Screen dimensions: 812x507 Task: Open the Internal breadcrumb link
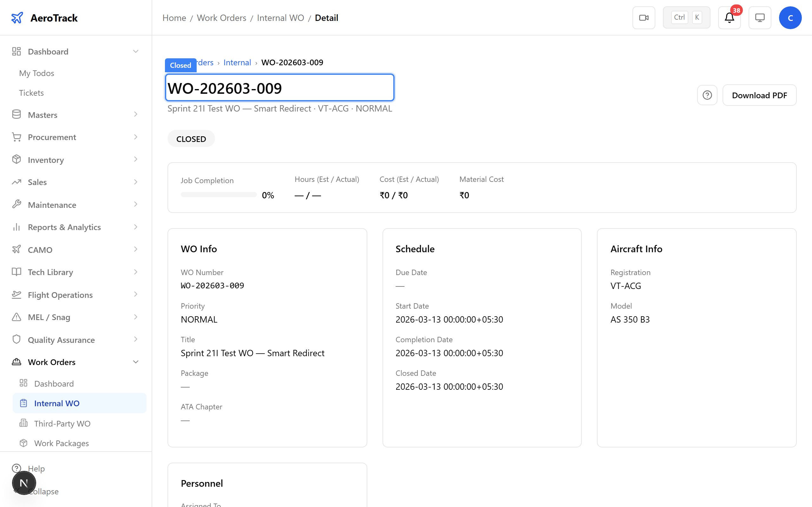click(237, 62)
